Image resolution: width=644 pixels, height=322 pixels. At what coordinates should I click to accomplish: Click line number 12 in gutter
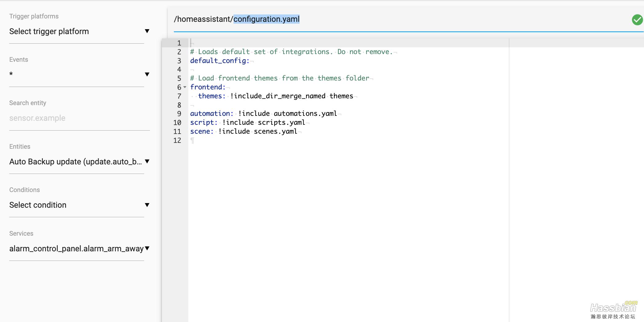coord(177,140)
